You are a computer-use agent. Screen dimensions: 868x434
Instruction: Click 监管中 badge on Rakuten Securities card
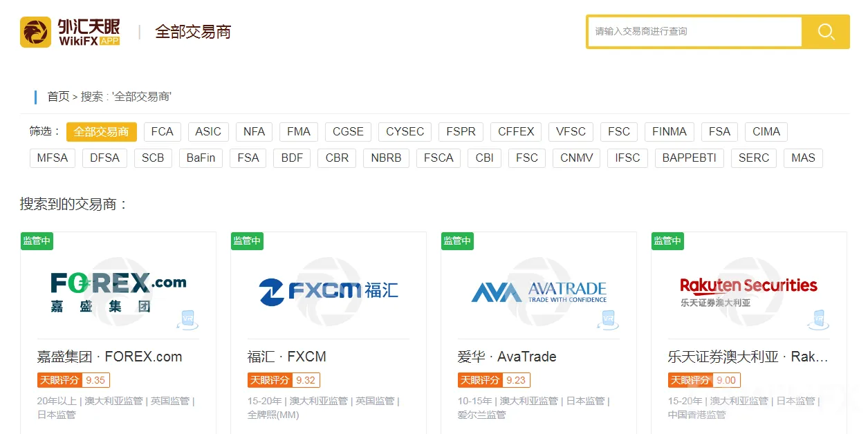[x=667, y=240]
